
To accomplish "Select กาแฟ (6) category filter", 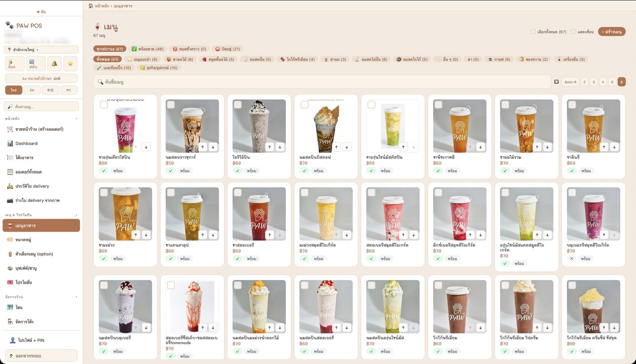I will pyautogui.click(x=499, y=59).
